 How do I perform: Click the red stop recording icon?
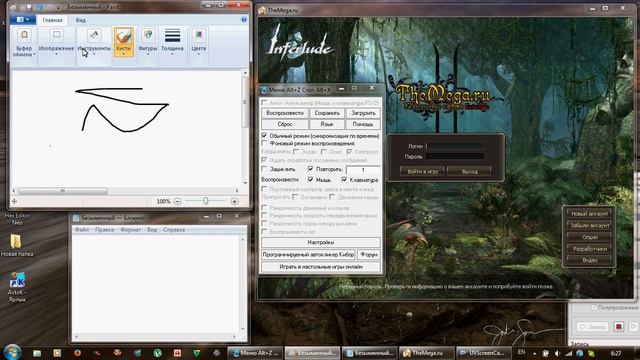click(618, 327)
